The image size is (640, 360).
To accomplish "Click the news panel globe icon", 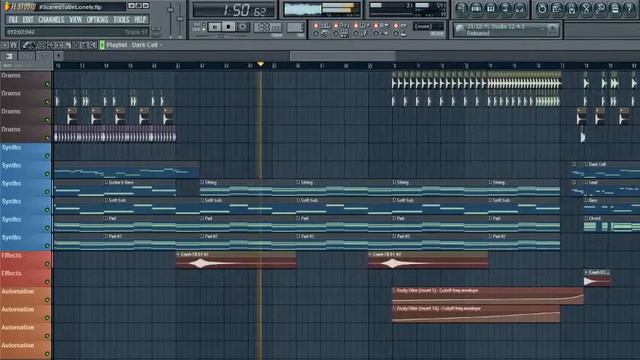I will 460,29.
